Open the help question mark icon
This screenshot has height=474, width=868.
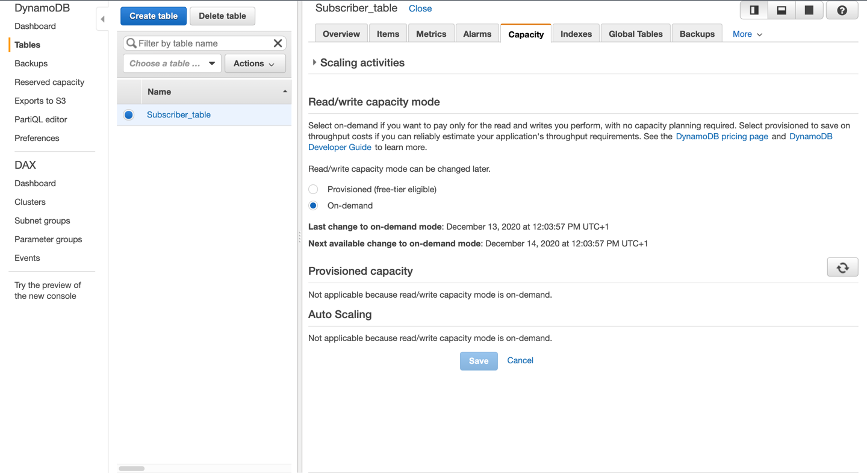842,10
